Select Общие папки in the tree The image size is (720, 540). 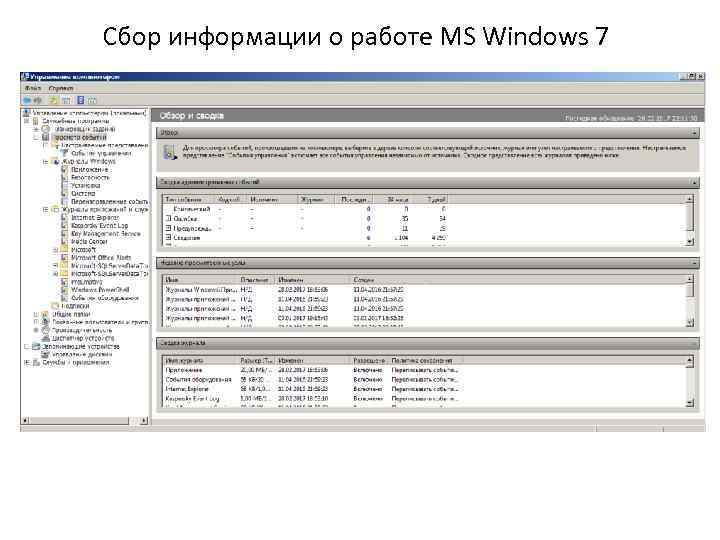(x=71, y=314)
